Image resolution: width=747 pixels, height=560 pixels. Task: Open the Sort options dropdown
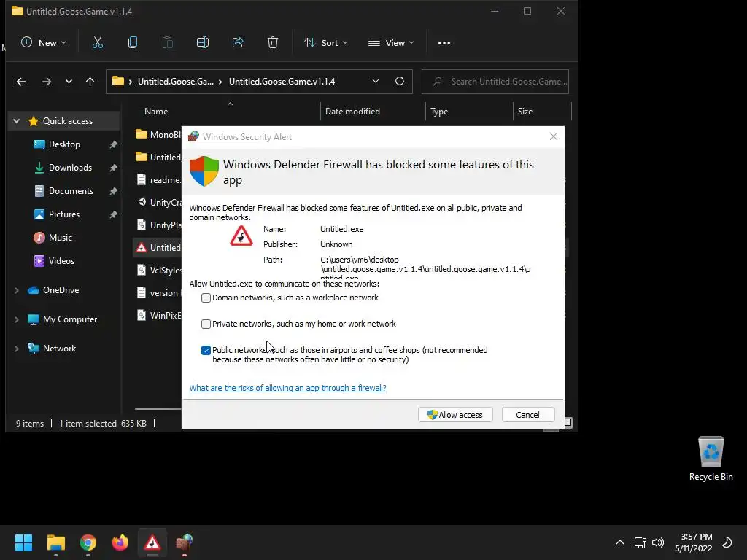point(326,42)
